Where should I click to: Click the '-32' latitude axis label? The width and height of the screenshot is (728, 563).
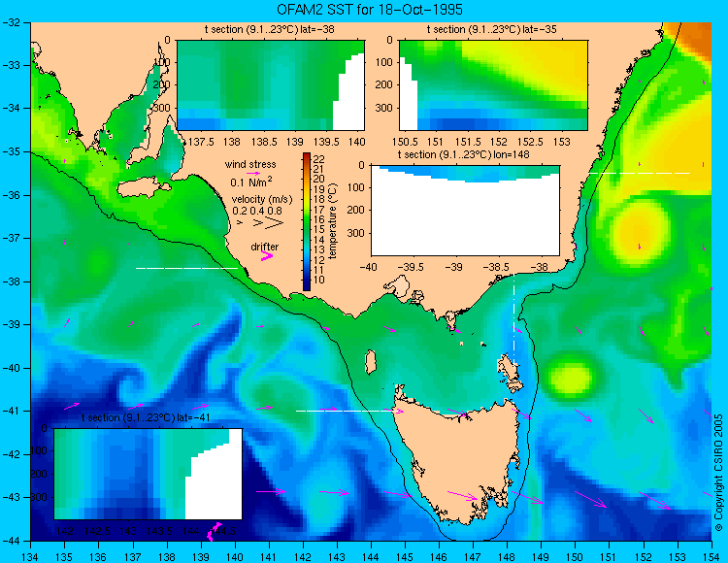coord(11,22)
